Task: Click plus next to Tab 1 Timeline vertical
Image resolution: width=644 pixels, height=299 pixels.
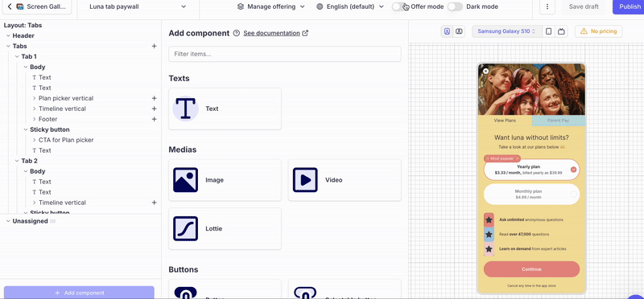Action: click(154, 109)
